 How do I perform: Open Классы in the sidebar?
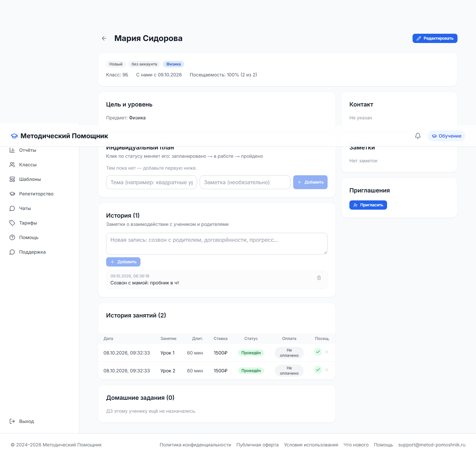point(40,165)
